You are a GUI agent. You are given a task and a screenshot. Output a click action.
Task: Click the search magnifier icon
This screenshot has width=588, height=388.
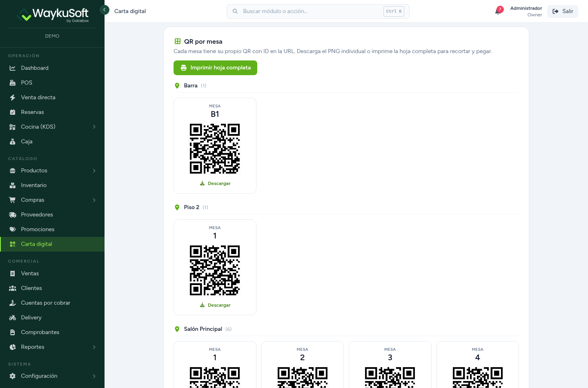[x=235, y=11]
